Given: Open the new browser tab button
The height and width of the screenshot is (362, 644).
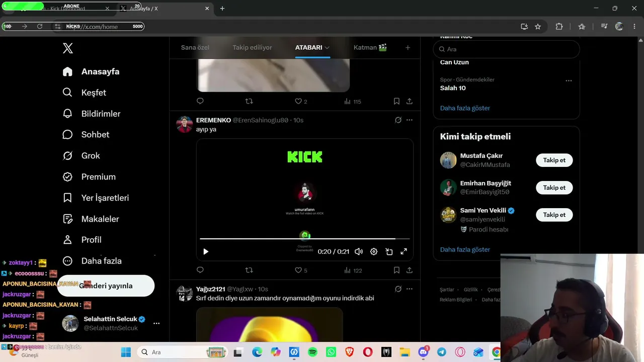Looking at the screenshot, I should [222, 9].
